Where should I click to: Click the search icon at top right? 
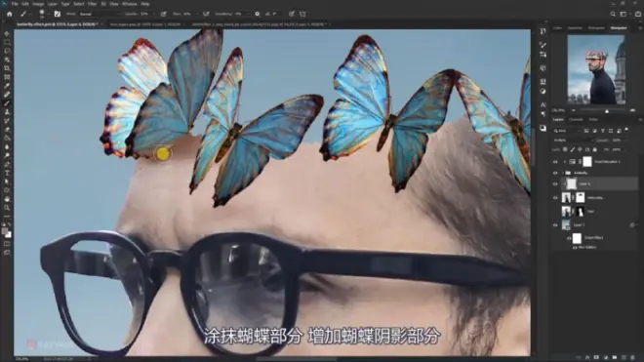point(613,14)
